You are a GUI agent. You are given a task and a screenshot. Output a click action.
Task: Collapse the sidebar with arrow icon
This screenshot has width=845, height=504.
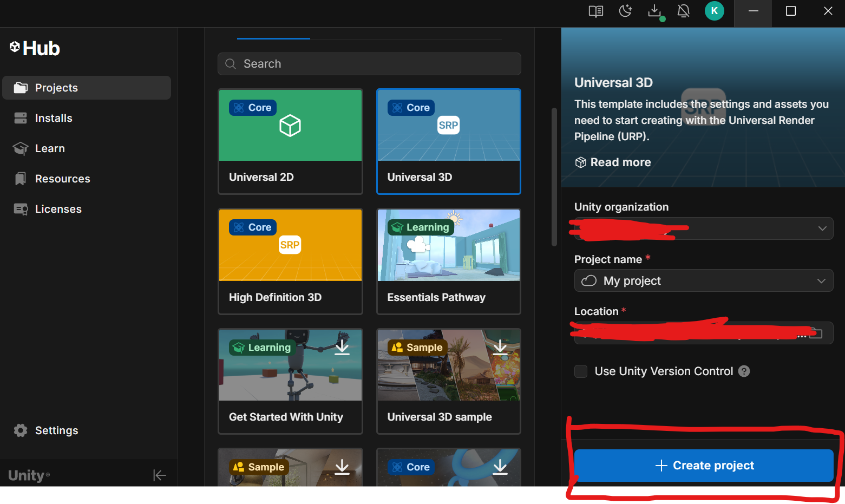[x=160, y=475]
